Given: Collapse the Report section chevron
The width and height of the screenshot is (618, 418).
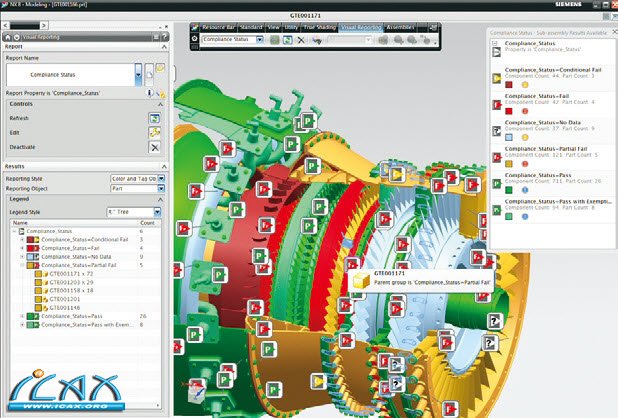Looking at the screenshot, I should click(164, 47).
